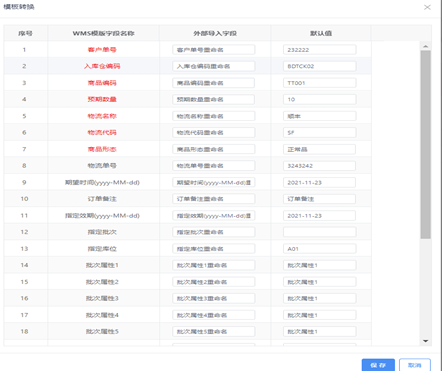Focus the 指定库位重命名 import field
The width and height of the screenshot is (442, 371).
pyautogui.click(x=214, y=249)
